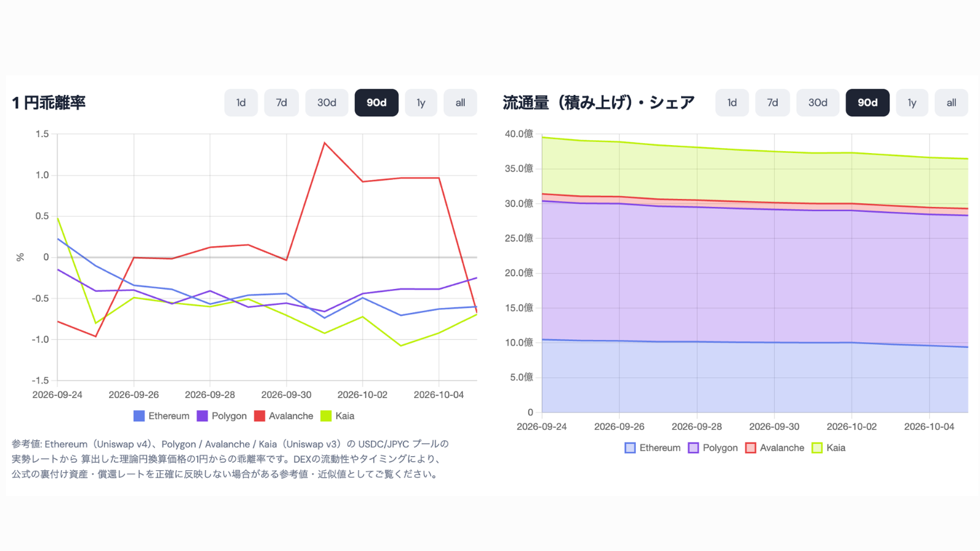Click the 流通量（積み上げ）・シェア chart title
Image resolution: width=980 pixels, height=551 pixels.
[598, 103]
